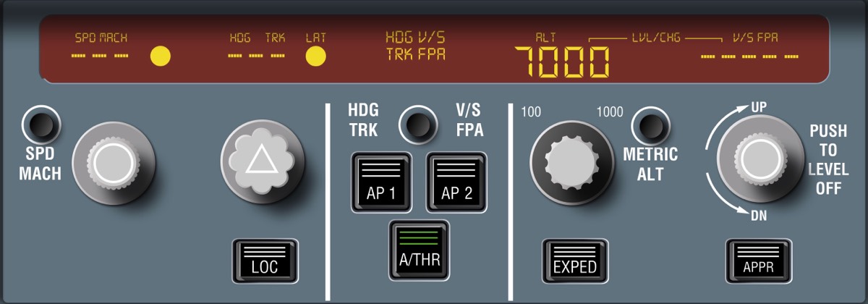
Task: Click the HDG V/S TRK FPA display text
Action: [415, 45]
